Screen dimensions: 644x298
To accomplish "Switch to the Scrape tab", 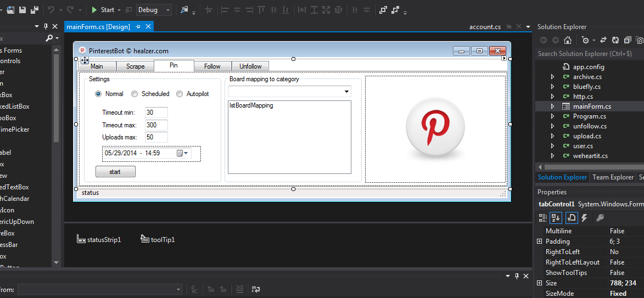I will pos(135,66).
